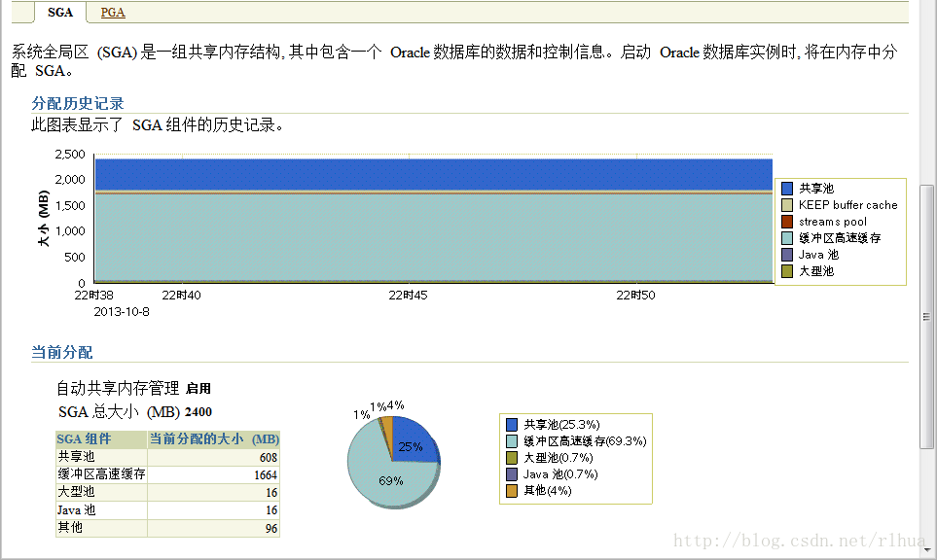Click the value 96 in table

tap(271, 528)
